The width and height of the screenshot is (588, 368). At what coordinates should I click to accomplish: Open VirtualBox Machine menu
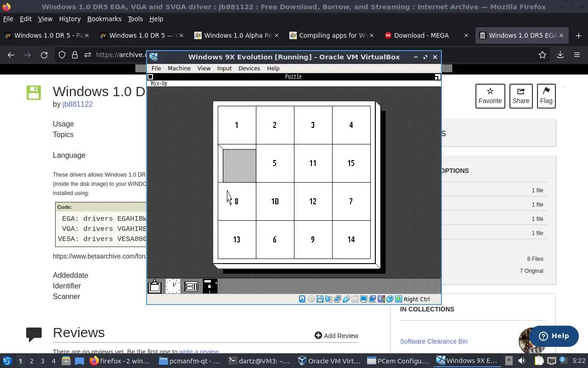[179, 68]
